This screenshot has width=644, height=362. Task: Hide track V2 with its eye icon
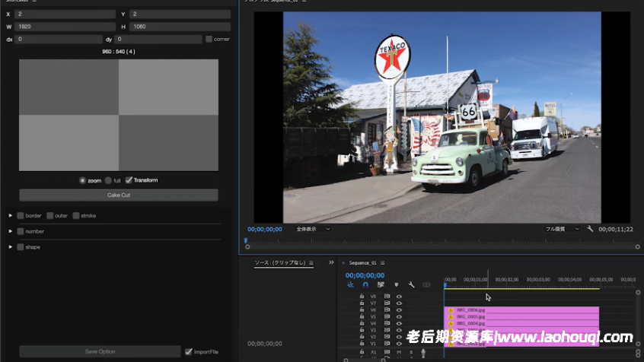point(399,337)
